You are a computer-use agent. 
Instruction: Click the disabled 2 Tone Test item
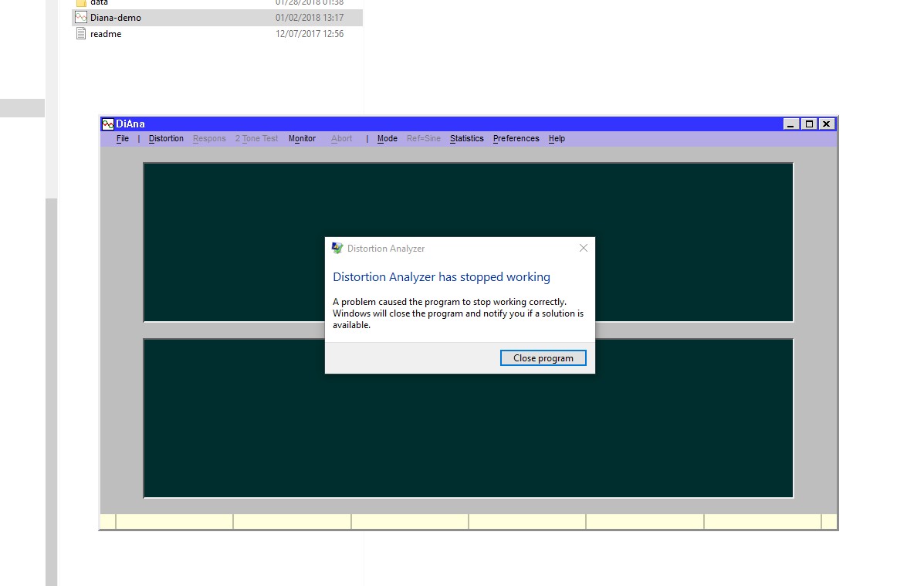tap(256, 138)
